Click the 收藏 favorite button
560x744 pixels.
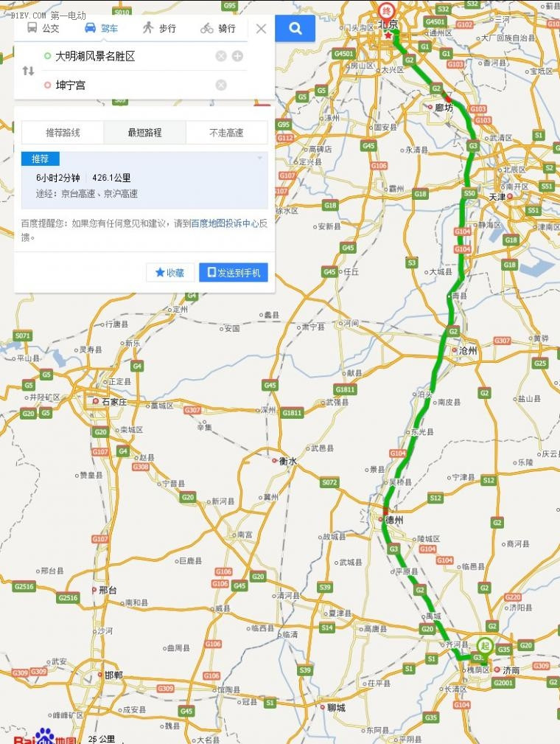pyautogui.click(x=169, y=272)
